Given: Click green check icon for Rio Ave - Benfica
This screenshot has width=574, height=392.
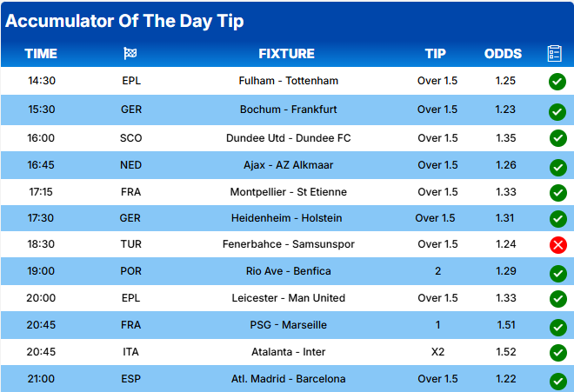Looking at the screenshot, I should point(557,273).
